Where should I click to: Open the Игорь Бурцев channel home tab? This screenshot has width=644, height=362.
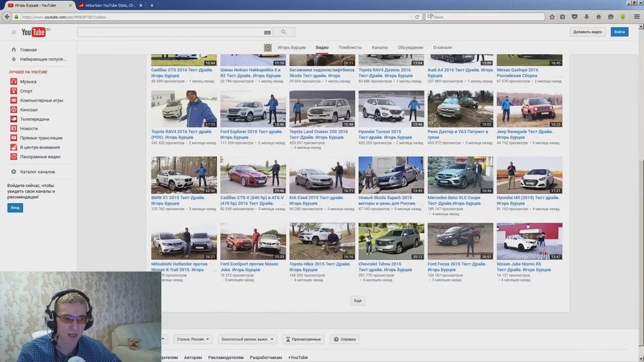291,47
